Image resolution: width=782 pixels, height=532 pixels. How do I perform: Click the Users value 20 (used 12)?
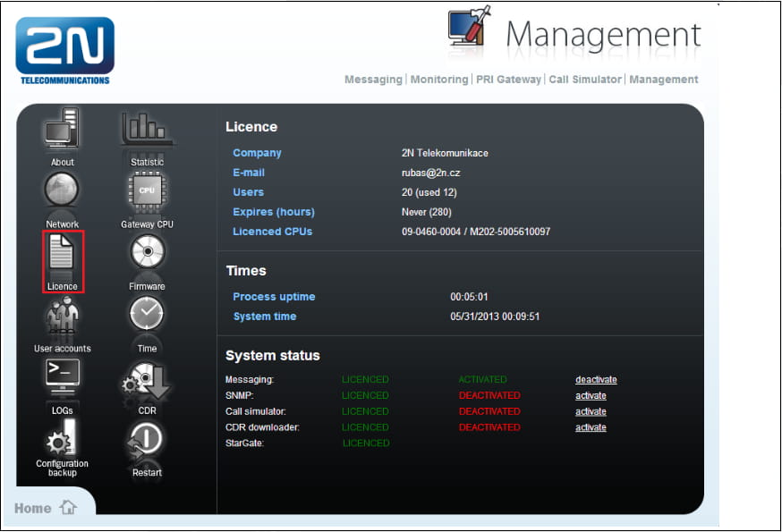coord(429,192)
